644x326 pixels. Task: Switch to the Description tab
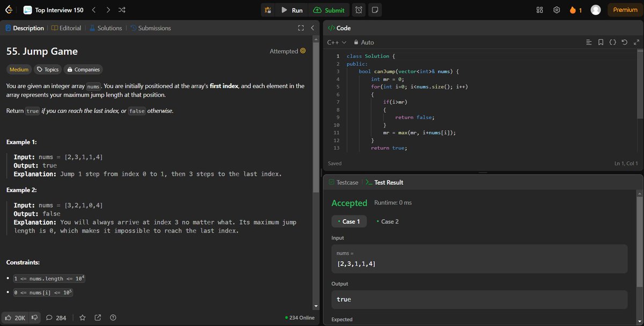pyautogui.click(x=25, y=28)
